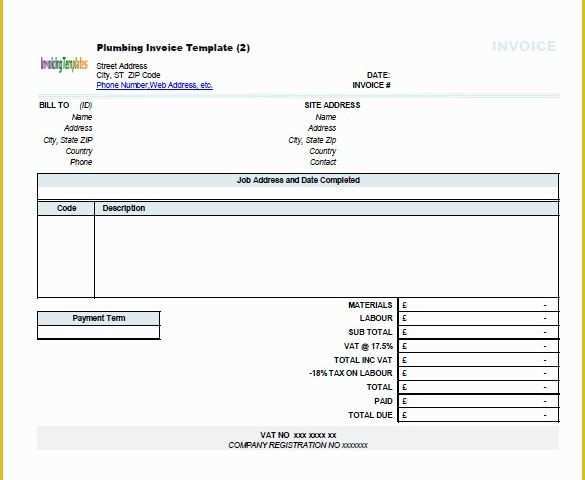Click the TOTAL DUE amount cell
Image resolution: width=585 pixels, height=480 pixels.
click(x=478, y=415)
